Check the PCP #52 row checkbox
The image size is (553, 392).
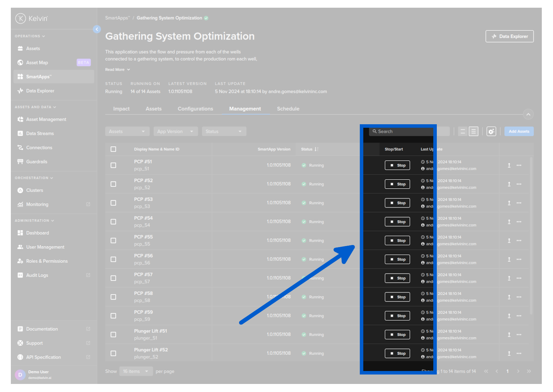coord(113,184)
